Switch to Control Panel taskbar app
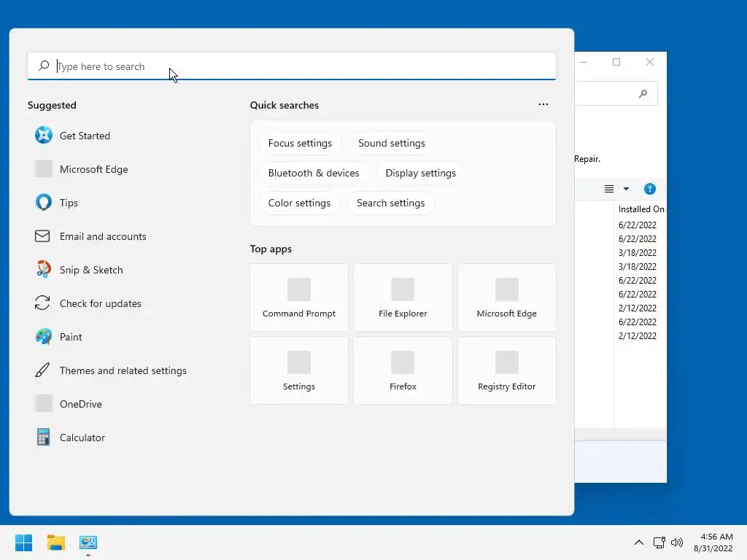Screen dimensions: 747x560 tap(88, 542)
